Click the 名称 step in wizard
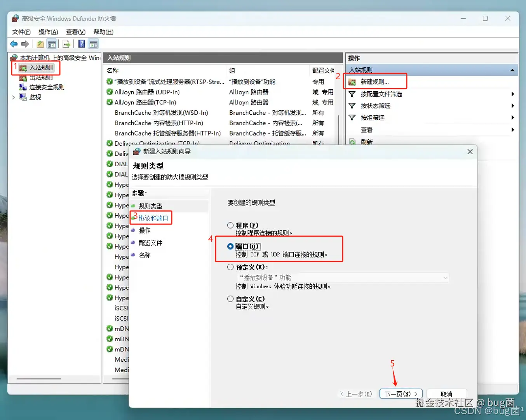This screenshot has width=526, height=420. pyautogui.click(x=145, y=255)
